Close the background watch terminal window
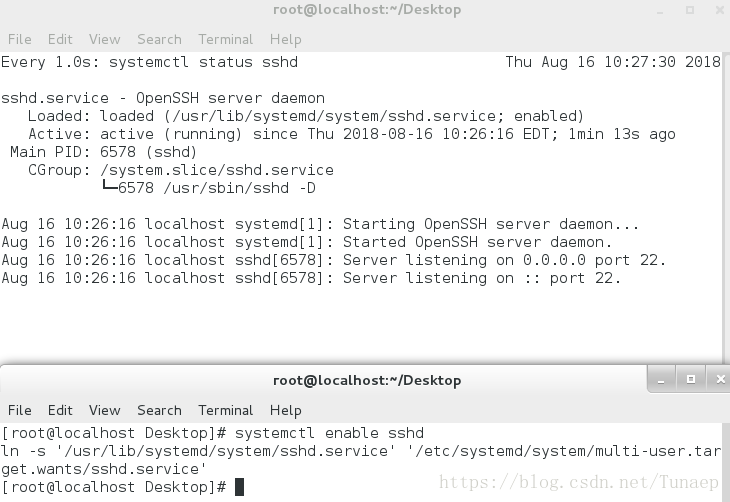Image resolution: width=730 pixels, height=502 pixels. (720, 10)
